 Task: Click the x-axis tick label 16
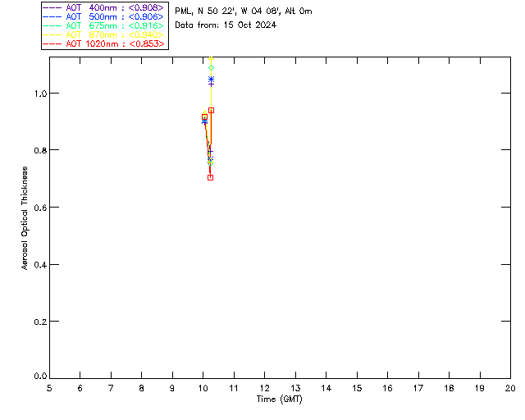click(388, 388)
